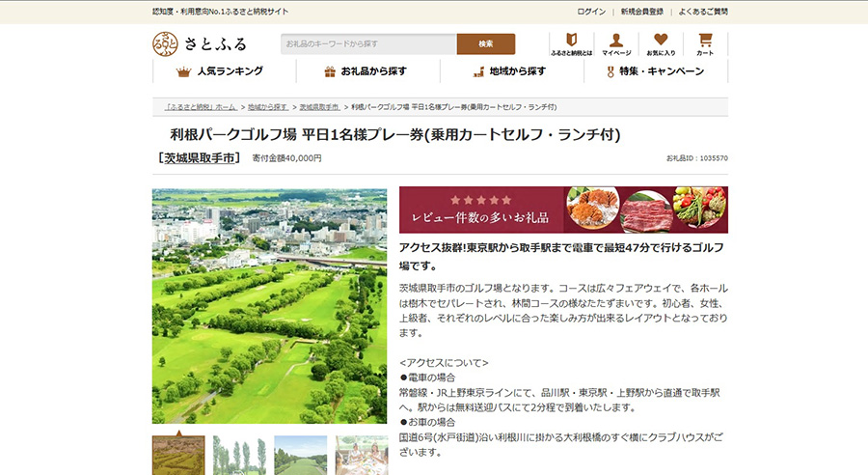Image resolution: width=868 pixels, height=475 pixels.
Task: Click the brown 検索 search button
Action: point(485,44)
